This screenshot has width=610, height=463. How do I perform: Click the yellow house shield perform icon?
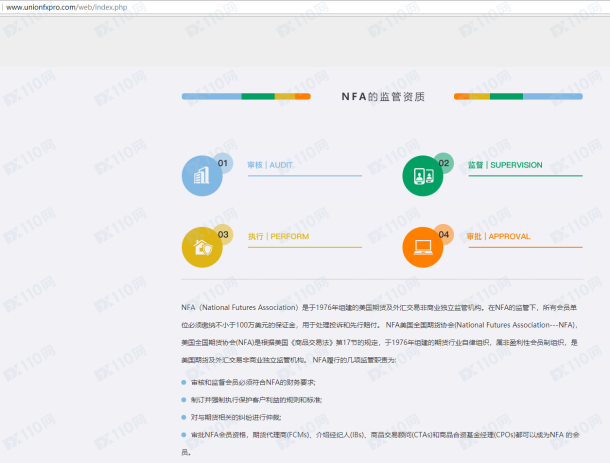point(202,247)
